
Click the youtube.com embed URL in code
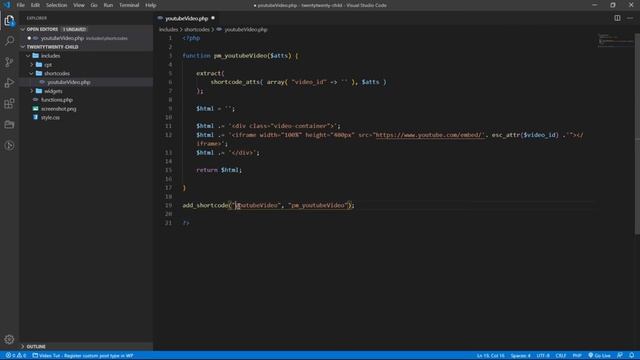pos(429,135)
